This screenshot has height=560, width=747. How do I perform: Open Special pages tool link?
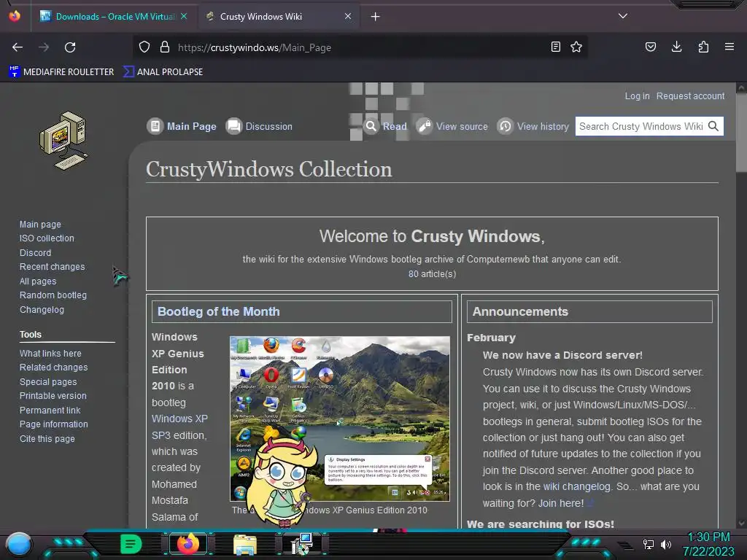pyautogui.click(x=47, y=381)
